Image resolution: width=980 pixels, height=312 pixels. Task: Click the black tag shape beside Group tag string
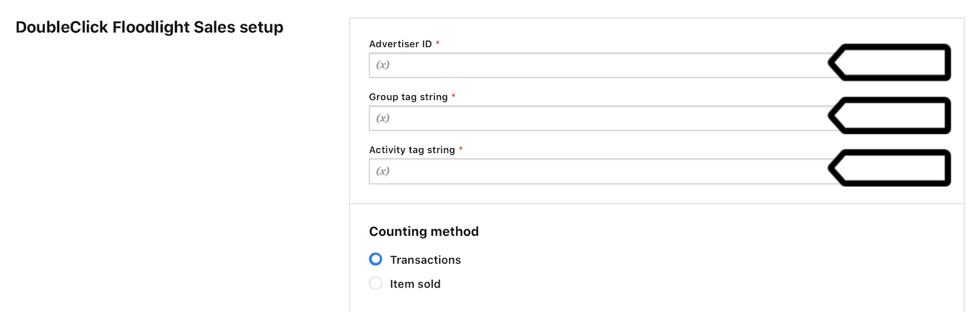tap(889, 116)
